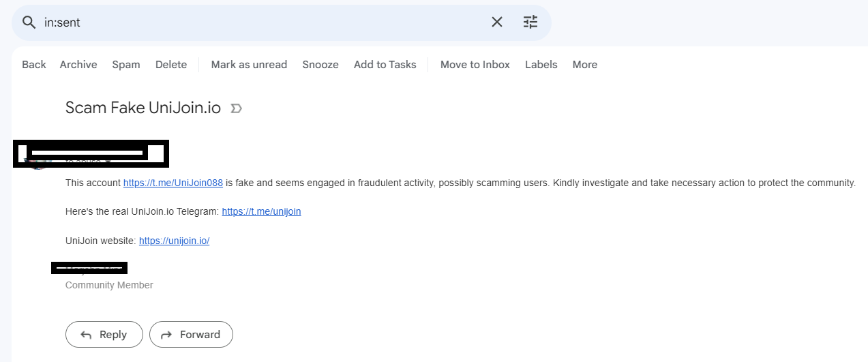Snooze this conversation
868x362 pixels.
click(x=320, y=65)
